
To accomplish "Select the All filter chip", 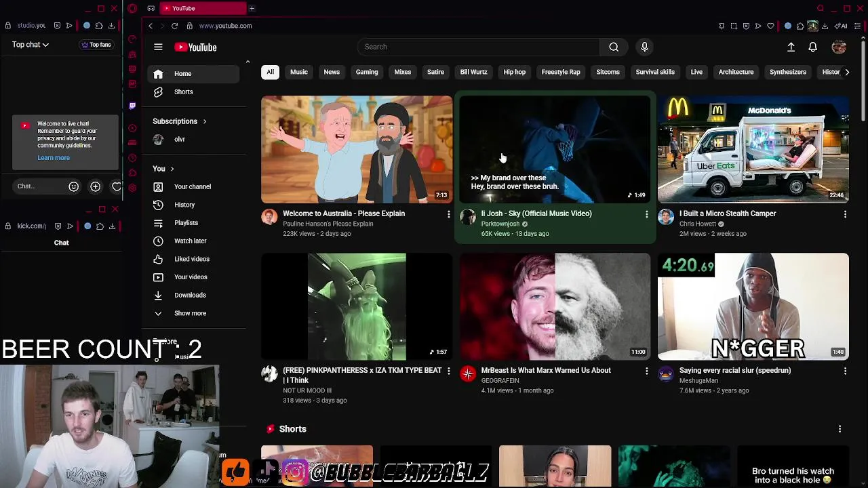I will point(270,72).
